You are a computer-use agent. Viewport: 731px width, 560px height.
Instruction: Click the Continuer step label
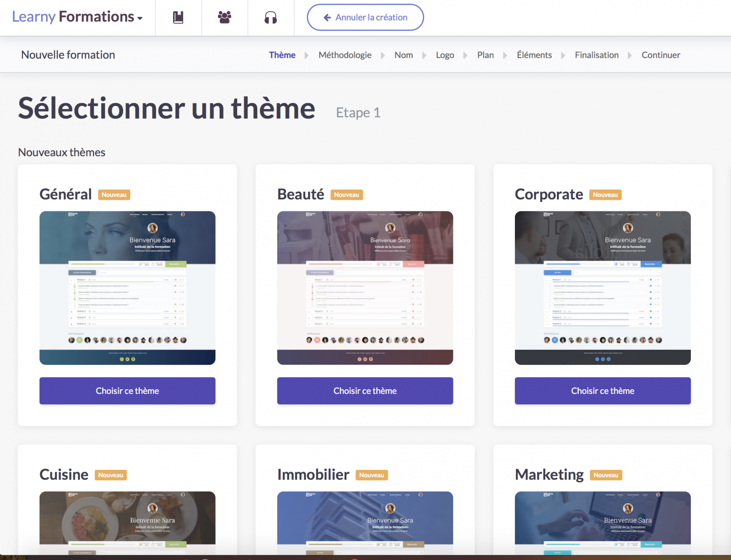[661, 55]
